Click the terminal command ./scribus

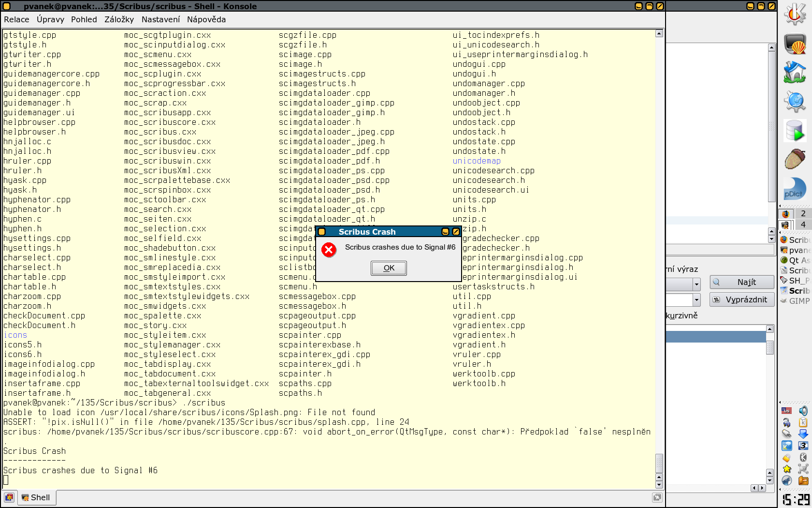203,403
